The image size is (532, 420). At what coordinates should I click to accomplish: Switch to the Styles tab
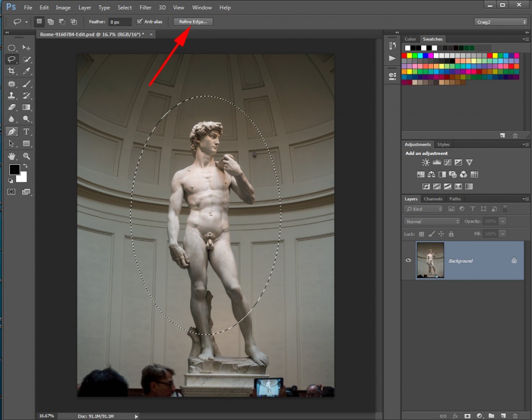pos(443,145)
